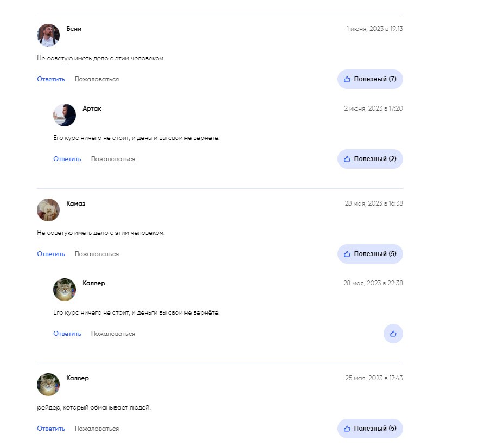Screen dimensions: 504x447
Task: Reply to Камаз's comment via Ответить
Action: pos(51,254)
